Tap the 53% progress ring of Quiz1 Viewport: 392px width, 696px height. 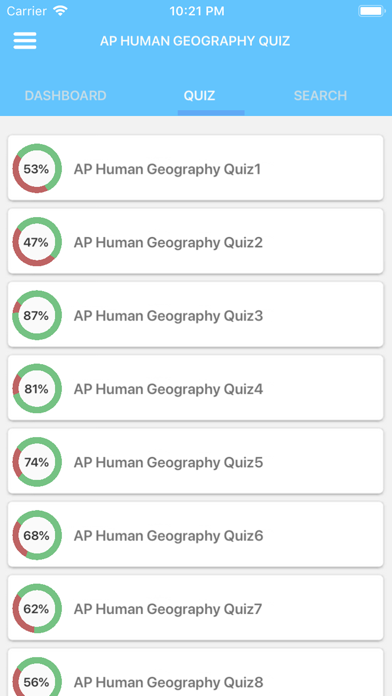tap(36, 169)
